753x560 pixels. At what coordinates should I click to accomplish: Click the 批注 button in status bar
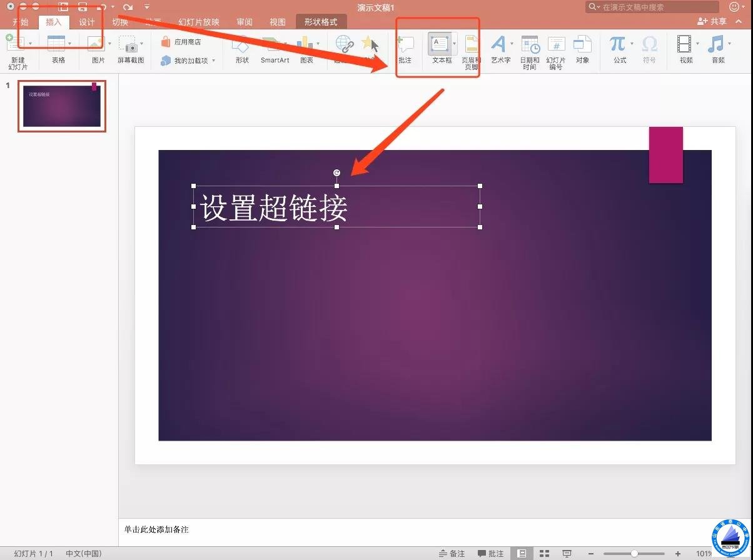click(490, 553)
